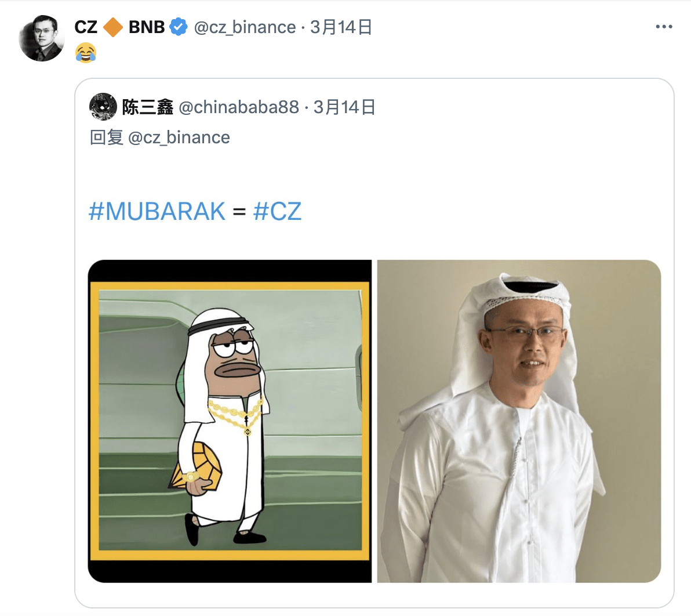691x616 pixels.
Task: Open the #MUBARAK hashtag
Action: pos(157,211)
